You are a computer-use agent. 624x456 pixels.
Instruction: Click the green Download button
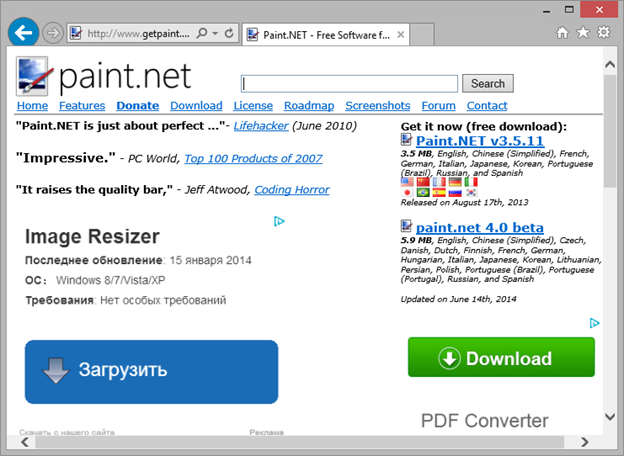tap(500, 358)
